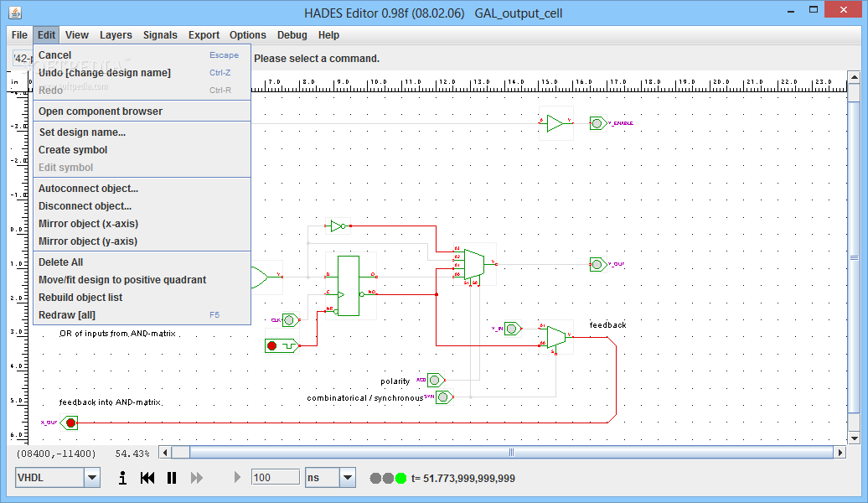Image resolution: width=868 pixels, height=503 pixels.
Task: Open the Debug menu
Action: [292, 35]
